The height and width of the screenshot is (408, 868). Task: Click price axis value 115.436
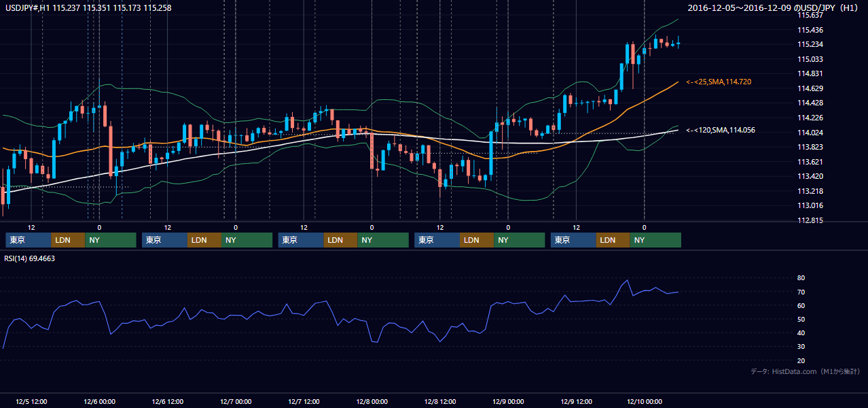(810, 30)
